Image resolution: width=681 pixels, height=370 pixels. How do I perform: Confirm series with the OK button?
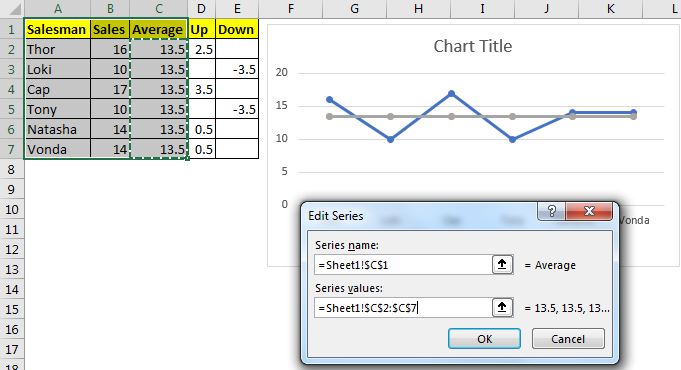484,338
